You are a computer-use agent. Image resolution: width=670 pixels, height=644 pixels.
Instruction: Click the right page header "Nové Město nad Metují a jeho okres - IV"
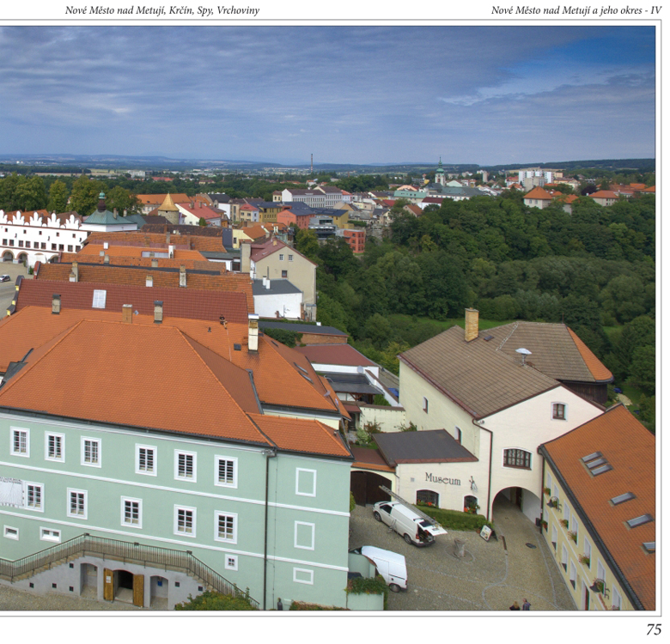coord(576,10)
